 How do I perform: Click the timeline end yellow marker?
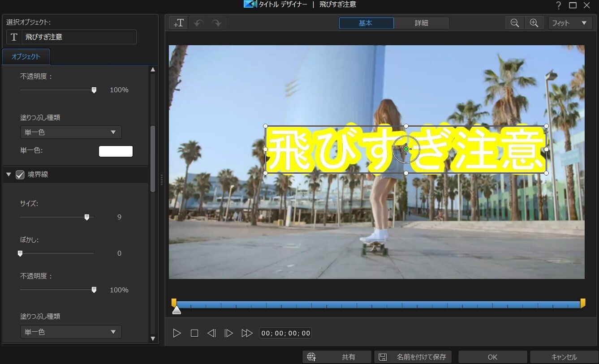(583, 303)
